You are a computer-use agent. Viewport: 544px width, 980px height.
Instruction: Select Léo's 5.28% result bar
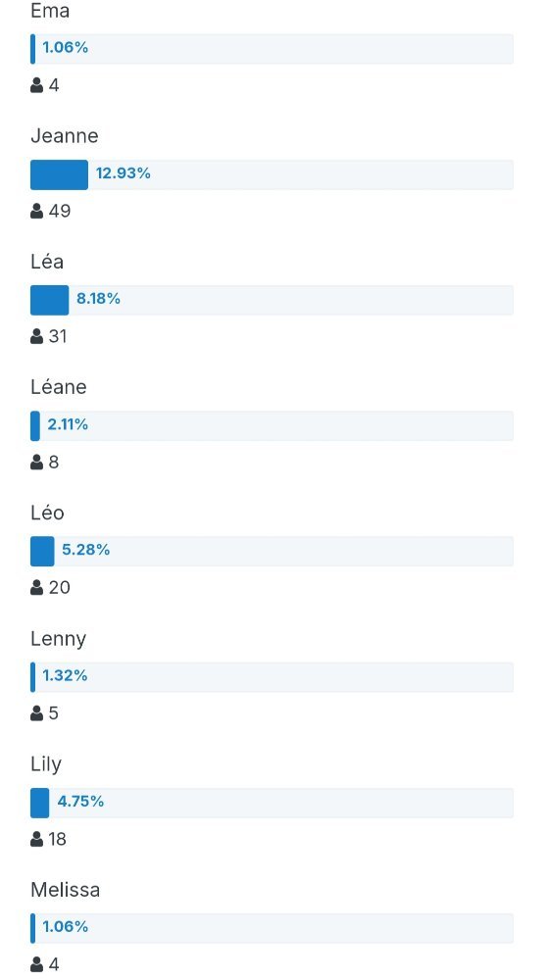pyautogui.click(x=272, y=551)
